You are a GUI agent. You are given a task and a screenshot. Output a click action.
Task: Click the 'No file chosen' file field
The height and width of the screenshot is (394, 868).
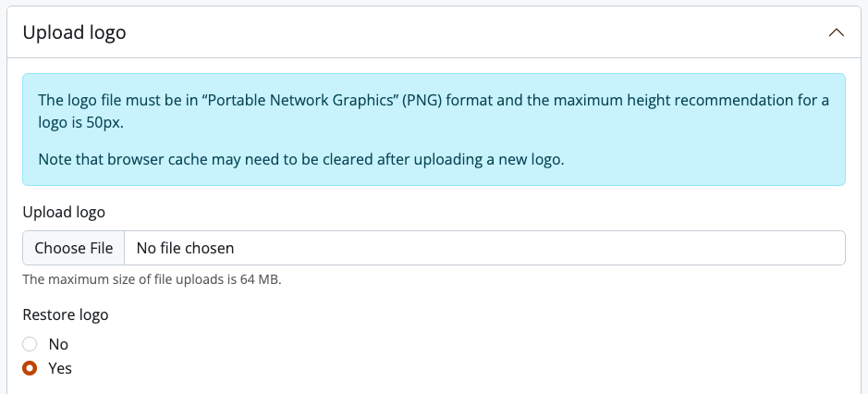185,248
